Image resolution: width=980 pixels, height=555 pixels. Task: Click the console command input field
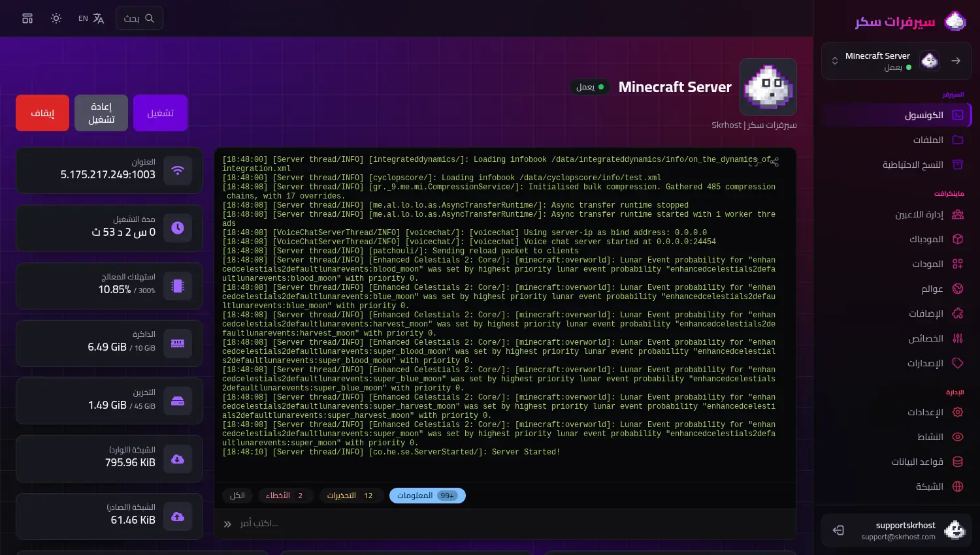(505, 524)
